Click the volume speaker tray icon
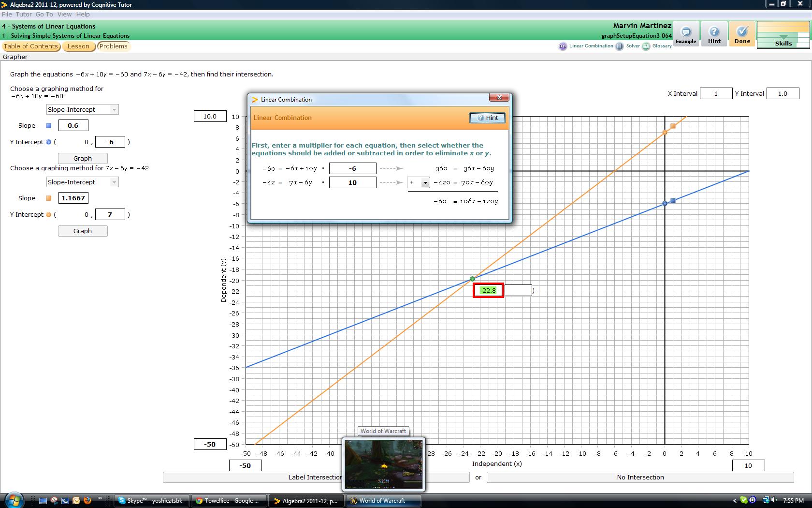Screen dimensions: 812x508 click(774, 500)
